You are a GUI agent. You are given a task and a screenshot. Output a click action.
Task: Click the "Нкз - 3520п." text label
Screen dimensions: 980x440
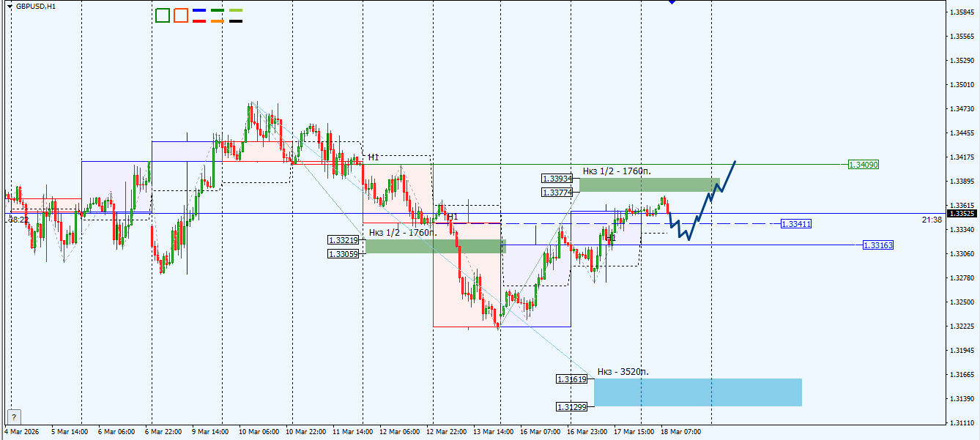point(622,371)
